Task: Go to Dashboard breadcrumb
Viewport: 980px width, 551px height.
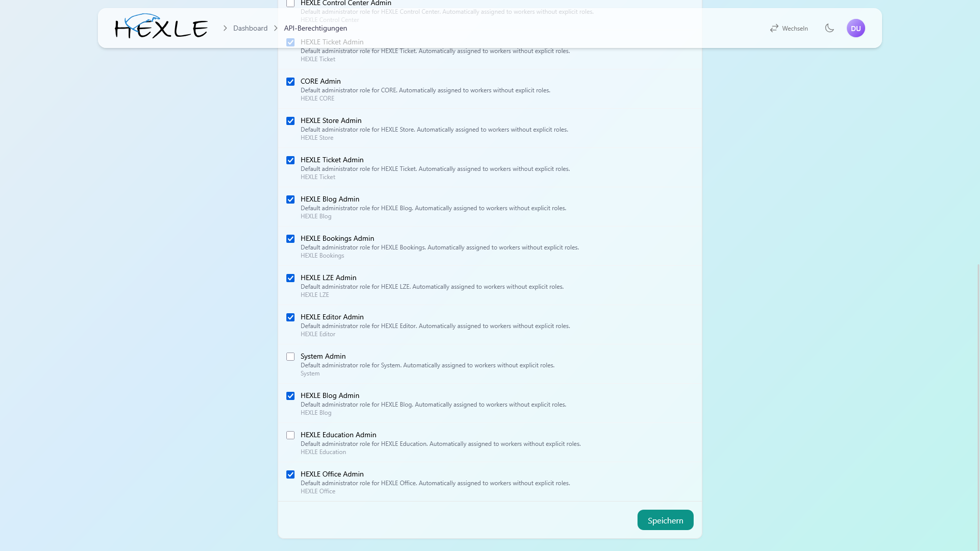Action: (x=250, y=28)
